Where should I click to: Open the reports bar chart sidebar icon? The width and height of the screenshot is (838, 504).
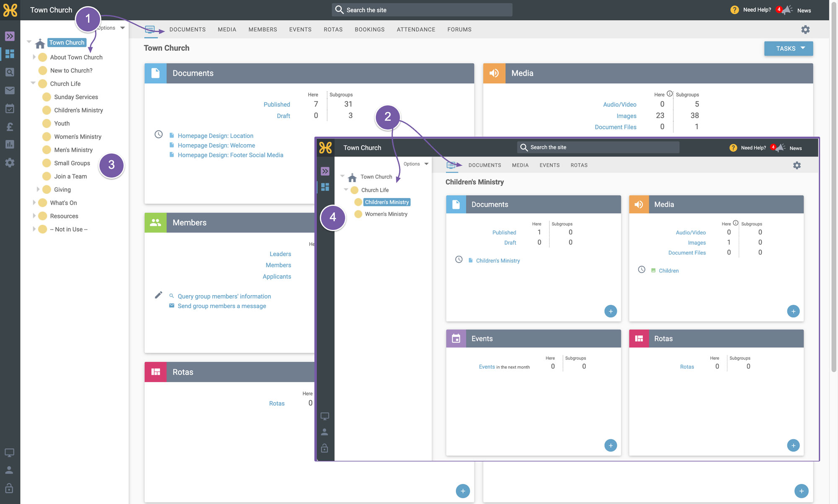(x=10, y=144)
